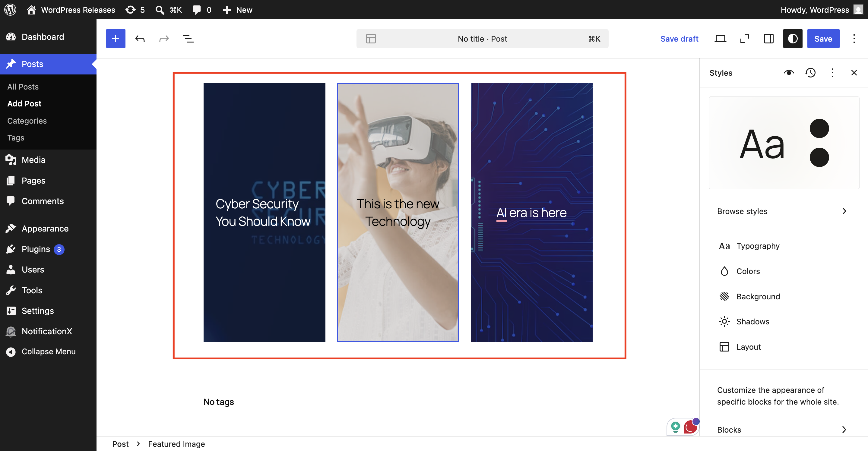Click the zoom out expand icon
868x451 pixels.
tap(744, 39)
